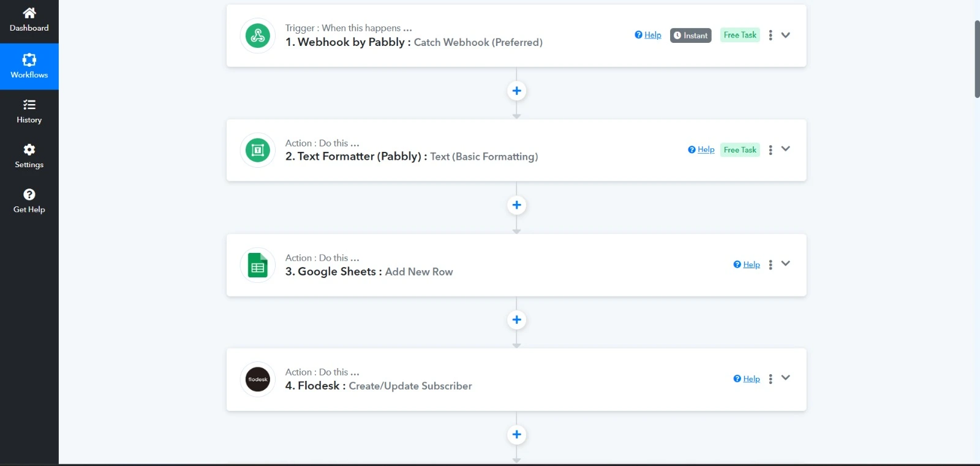Insert step below Google Sheets using plus
Viewport: 980px width, 466px height.
point(516,320)
